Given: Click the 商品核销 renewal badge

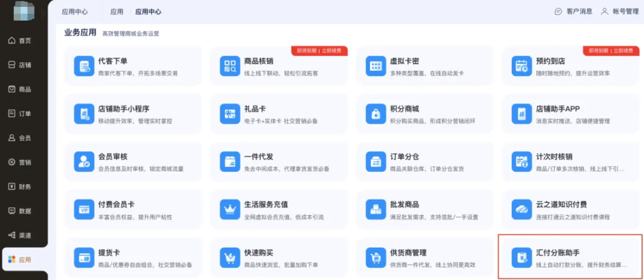Looking at the screenshot, I should pyautogui.click(x=319, y=51).
